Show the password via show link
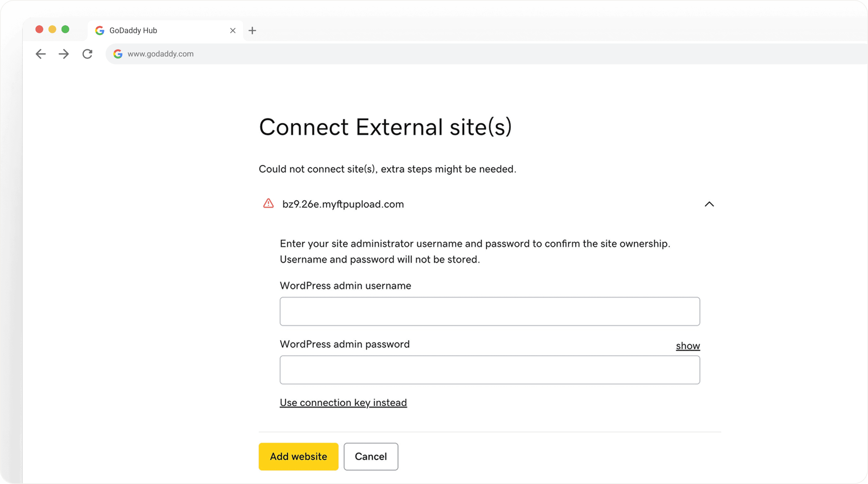Screen dimensions: 868x484 pos(688,346)
